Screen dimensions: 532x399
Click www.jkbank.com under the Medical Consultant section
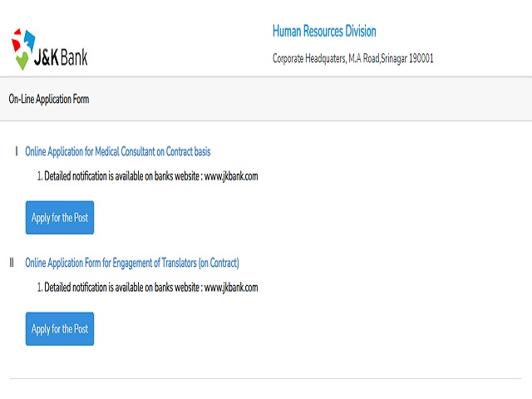[231, 176]
